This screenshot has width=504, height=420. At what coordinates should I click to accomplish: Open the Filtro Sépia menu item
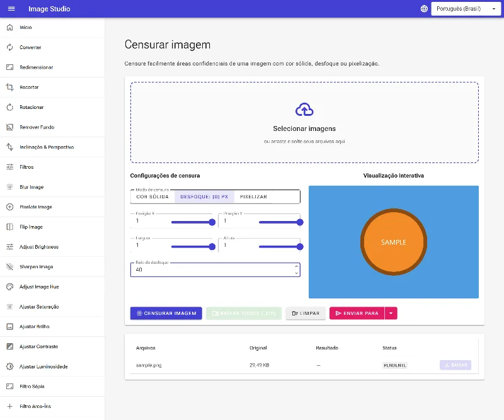click(52, 386)
